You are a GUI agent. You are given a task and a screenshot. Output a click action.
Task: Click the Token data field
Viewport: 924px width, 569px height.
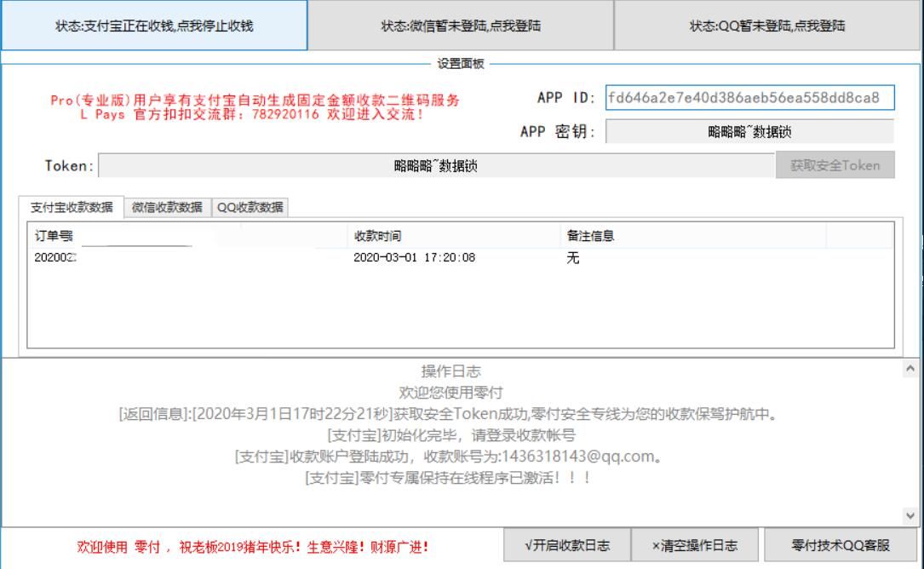436,166
